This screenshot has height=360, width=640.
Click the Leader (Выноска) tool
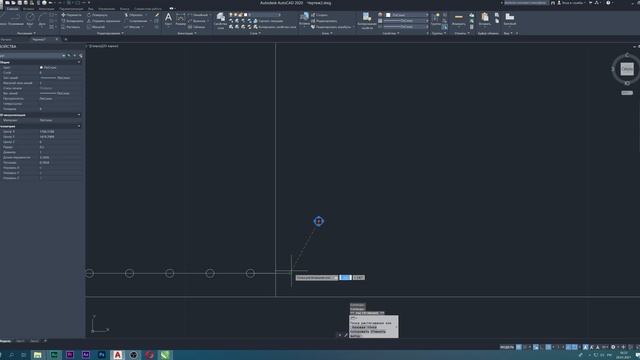(197, 21)
